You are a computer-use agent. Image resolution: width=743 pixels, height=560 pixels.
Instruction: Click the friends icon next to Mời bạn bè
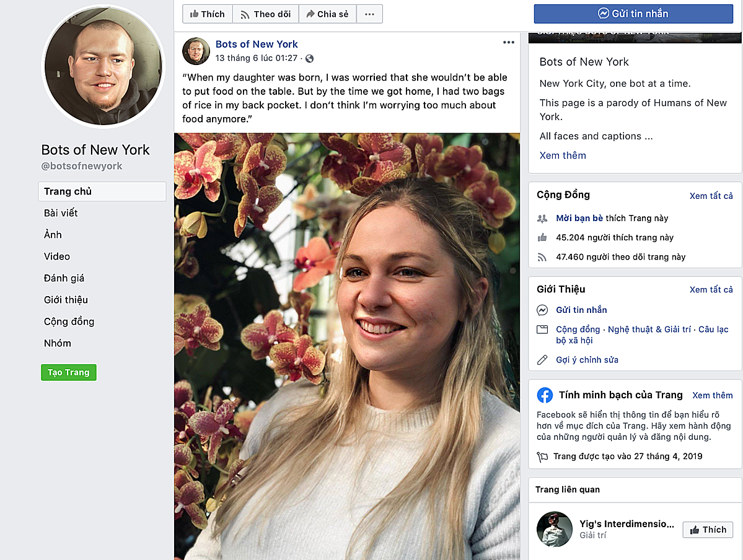pos(542,218)
